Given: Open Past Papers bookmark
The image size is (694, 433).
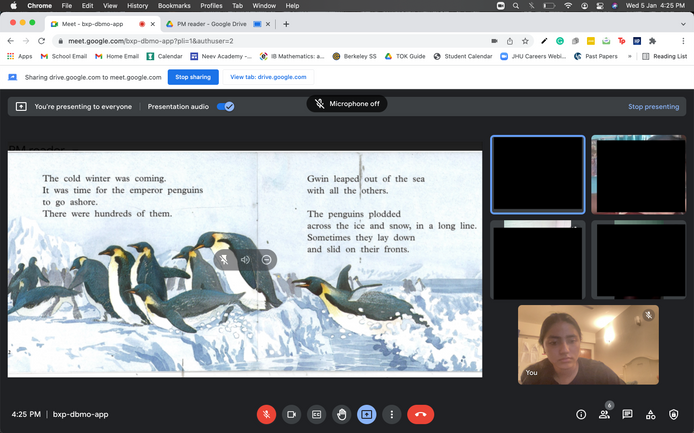Looking at the screenshot, I should point(596,56).
